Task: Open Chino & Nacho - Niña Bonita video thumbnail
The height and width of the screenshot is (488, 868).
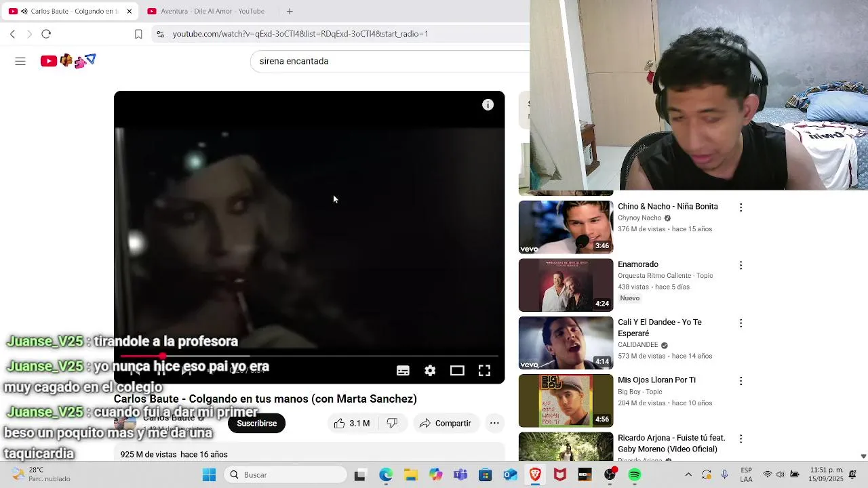Action: click(x=566, y=227)
